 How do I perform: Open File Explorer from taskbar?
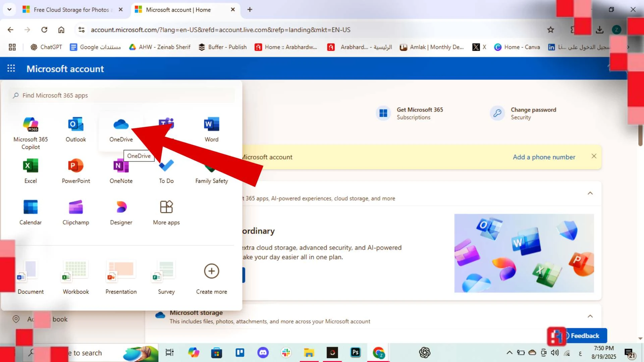pos(309,353)
